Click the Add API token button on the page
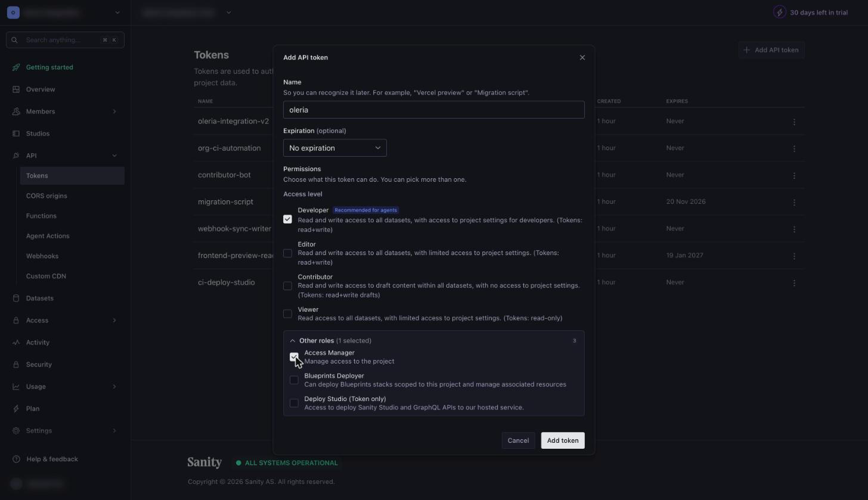Viewport: 868px width, 500px height. coord(771,50)
